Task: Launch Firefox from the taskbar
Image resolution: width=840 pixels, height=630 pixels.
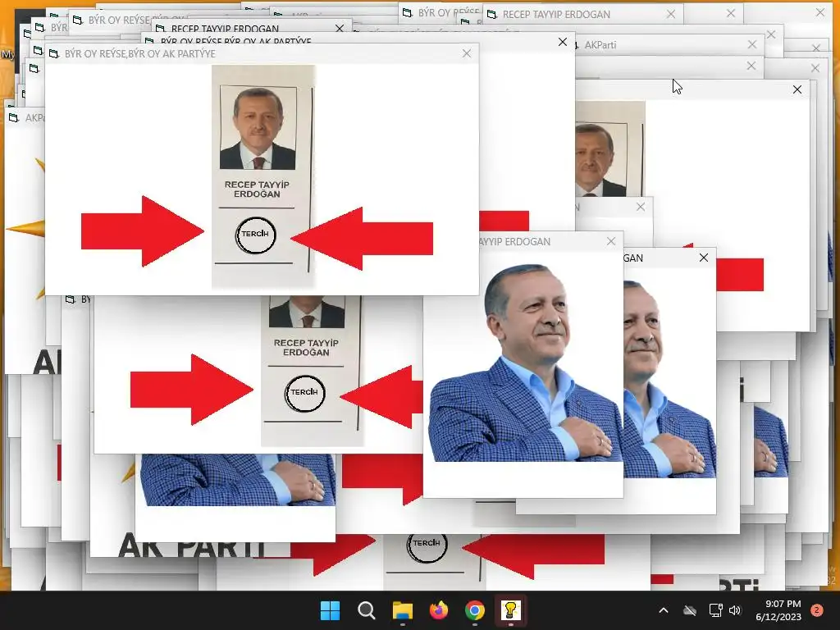Action: coord(439,610)
